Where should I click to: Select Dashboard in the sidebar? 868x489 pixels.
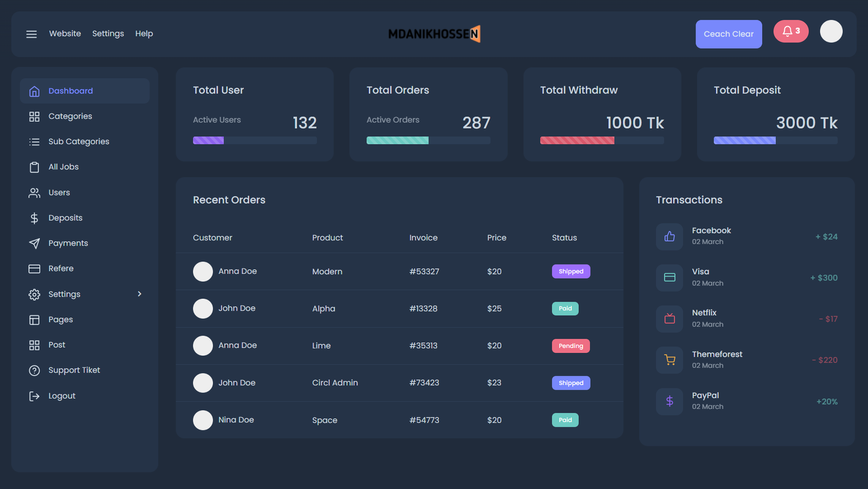(x=85, y=91)
